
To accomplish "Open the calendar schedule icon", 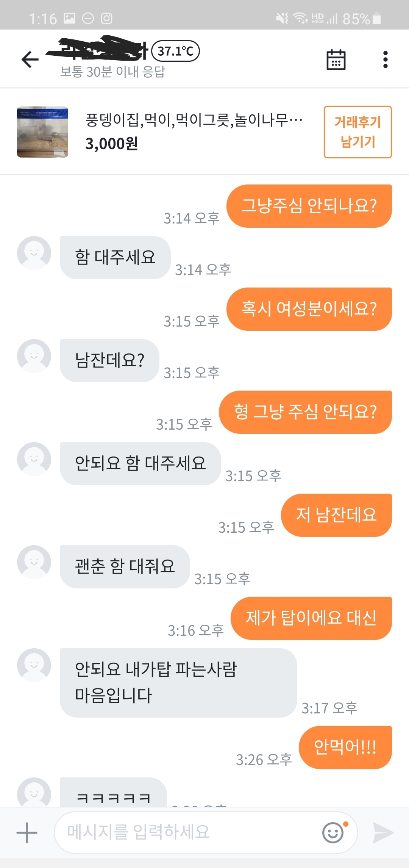I will tap(336, 59).
